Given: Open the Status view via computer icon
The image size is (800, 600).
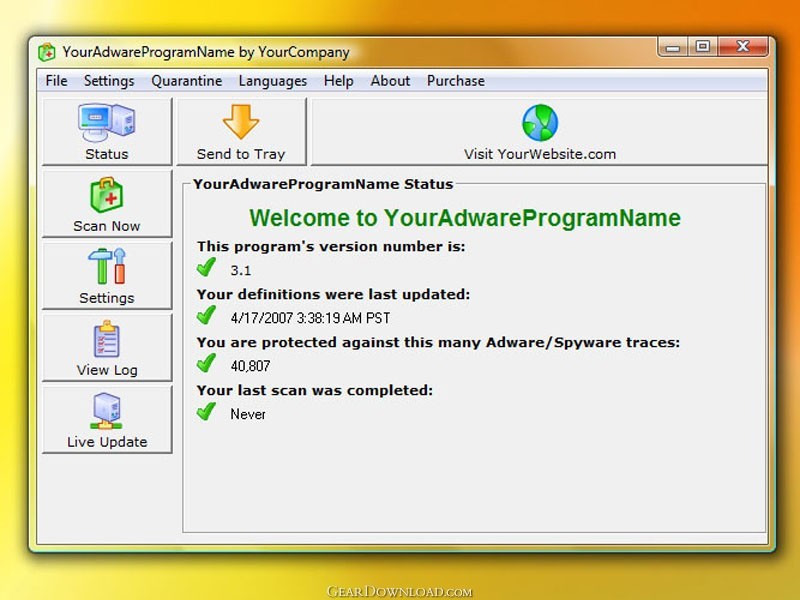Looking at the screenshot, I should click(x=107, y=123).
